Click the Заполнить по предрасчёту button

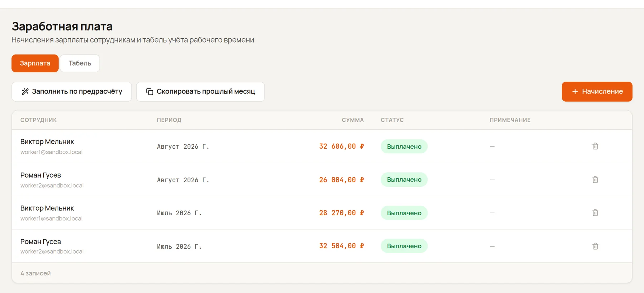click(x=72, y=92)
